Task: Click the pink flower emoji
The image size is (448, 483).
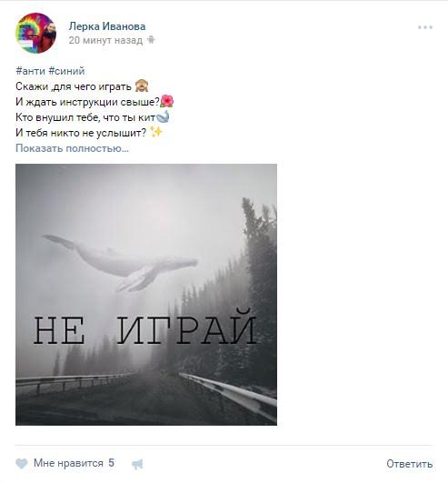Action: point(167,101)
